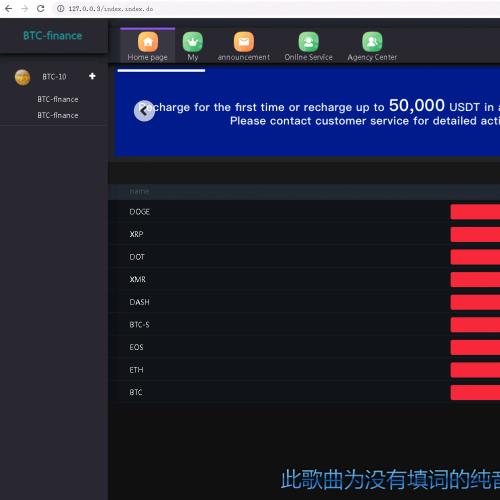Image resolution: width=500 pixels, height=500 pixels.
Task: Select the XMR row name
Action: (x=138, y=279)
